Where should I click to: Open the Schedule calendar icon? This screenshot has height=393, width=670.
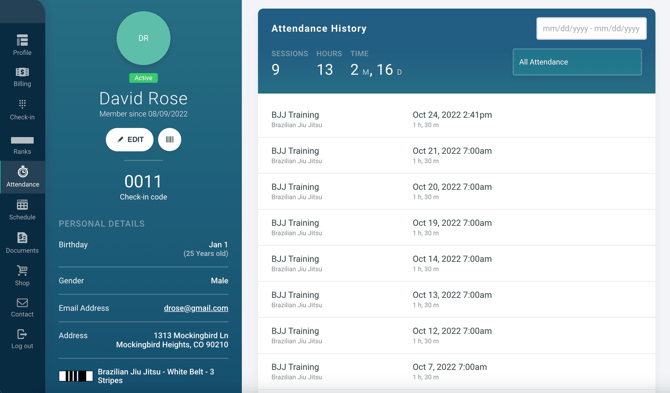tap(22, 205)
